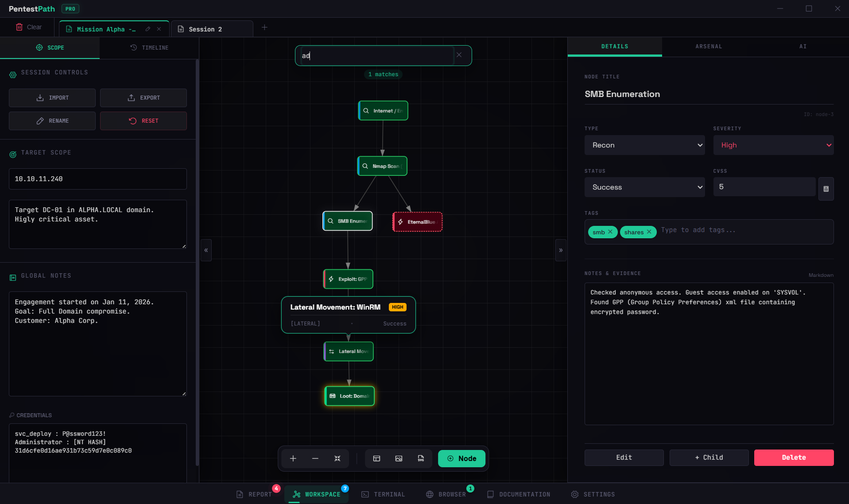The height and width of the screenshot is (504, 849).
Task: Open the Severity dropdown showing High
Action: [x=773, y=145]
